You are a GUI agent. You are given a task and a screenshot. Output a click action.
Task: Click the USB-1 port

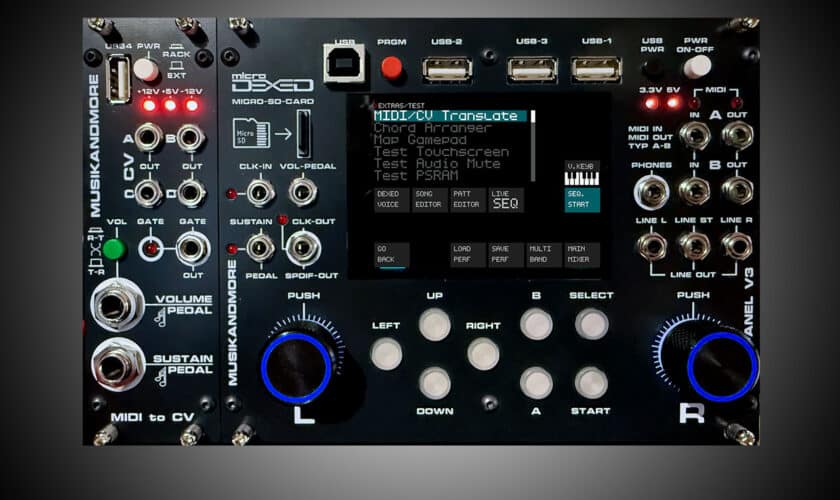tap(596, 70)
